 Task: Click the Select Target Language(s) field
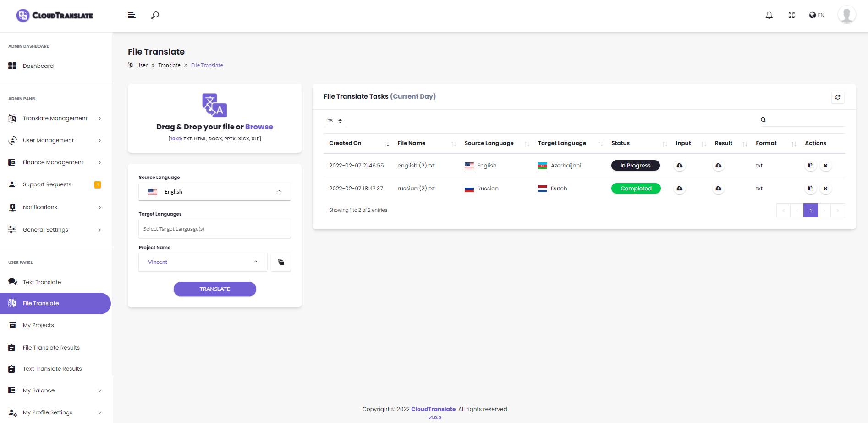(x=214, y=229)
